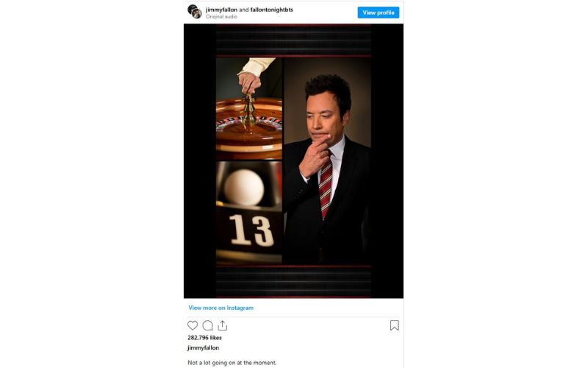Click the jimmyfallon name above the caption

pos(203,347)
